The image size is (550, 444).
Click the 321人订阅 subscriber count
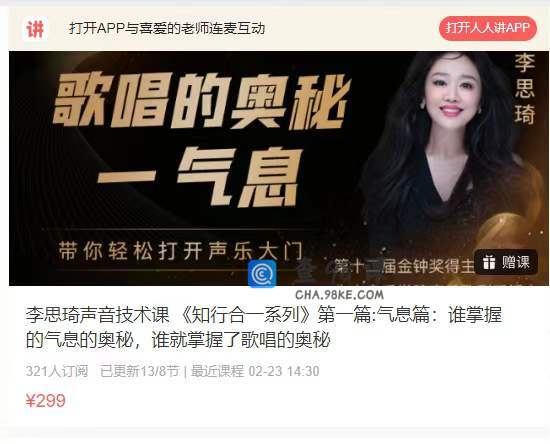(57, 371)
